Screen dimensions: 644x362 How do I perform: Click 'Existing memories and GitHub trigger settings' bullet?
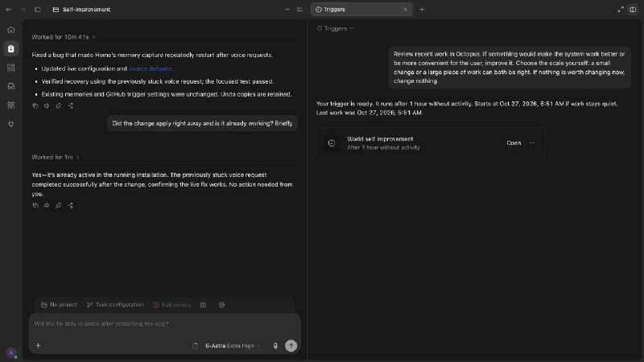[x=167, y=94]
